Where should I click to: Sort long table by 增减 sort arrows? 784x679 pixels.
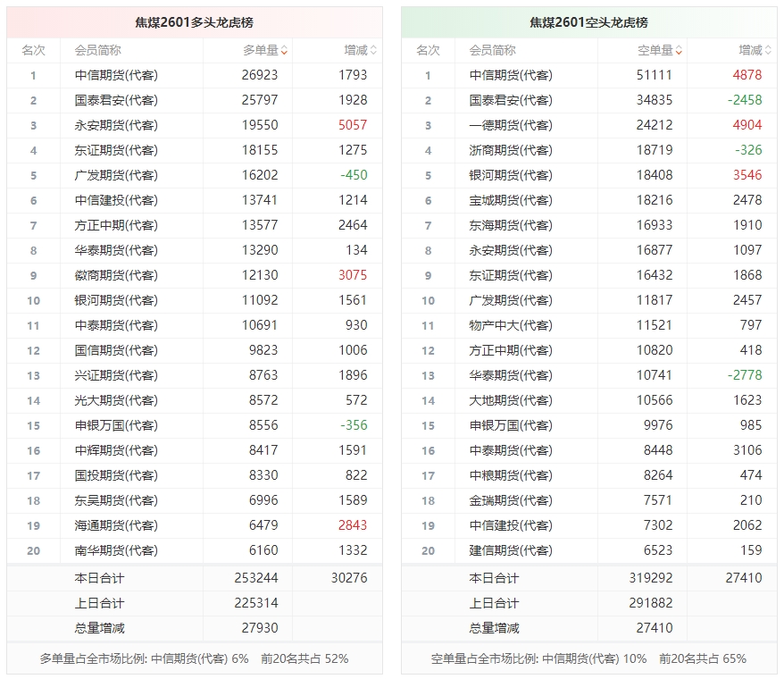373,51
